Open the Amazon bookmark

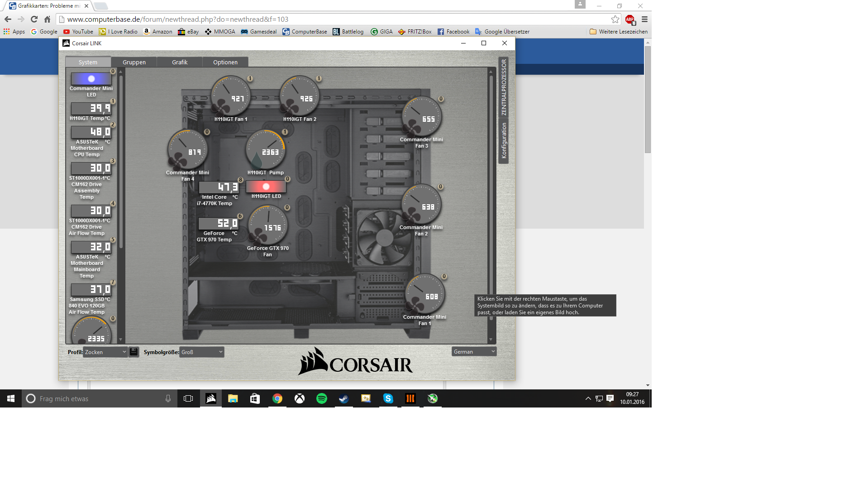tap(157, 32)
